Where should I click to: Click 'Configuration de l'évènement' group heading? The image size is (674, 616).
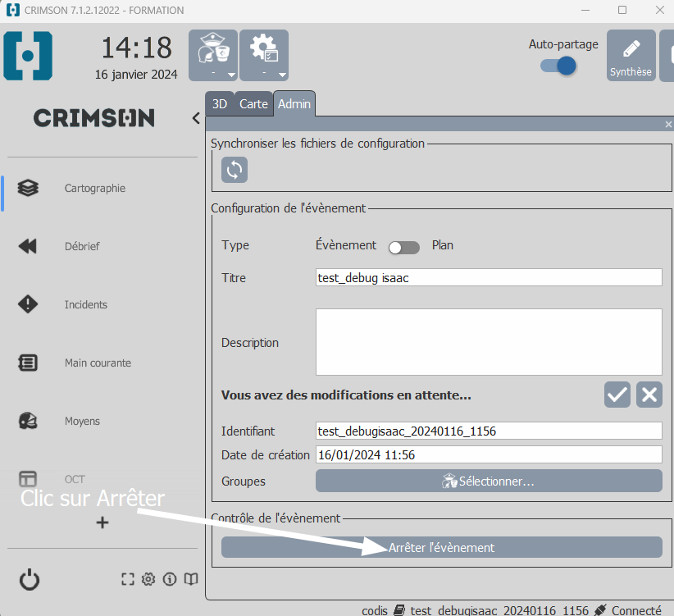coord(289,208)
